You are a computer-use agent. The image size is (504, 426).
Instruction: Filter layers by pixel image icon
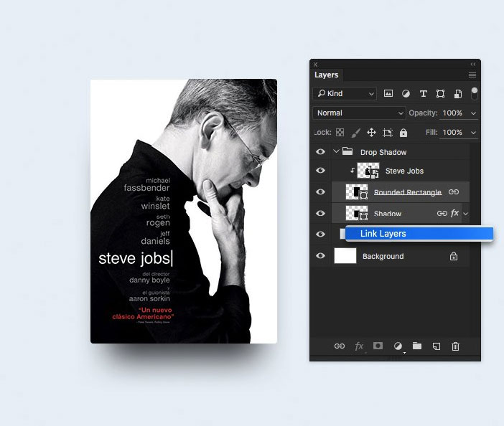(x=388, y=93)
